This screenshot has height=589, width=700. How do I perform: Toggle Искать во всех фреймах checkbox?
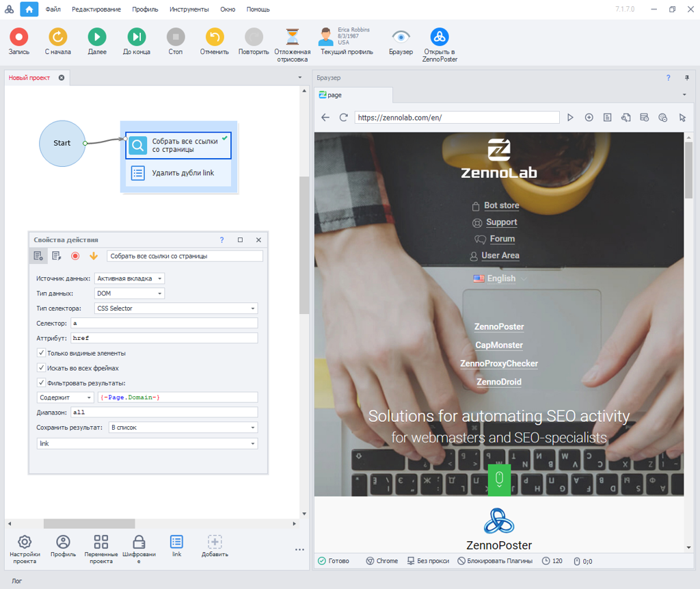[42, 368]
